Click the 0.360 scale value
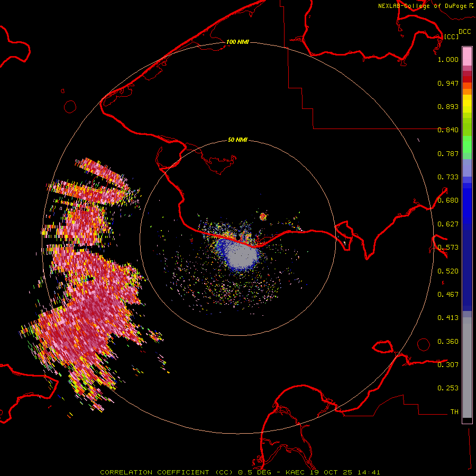The width and height of the screenshot is (476, 476). tap(448, 342)
